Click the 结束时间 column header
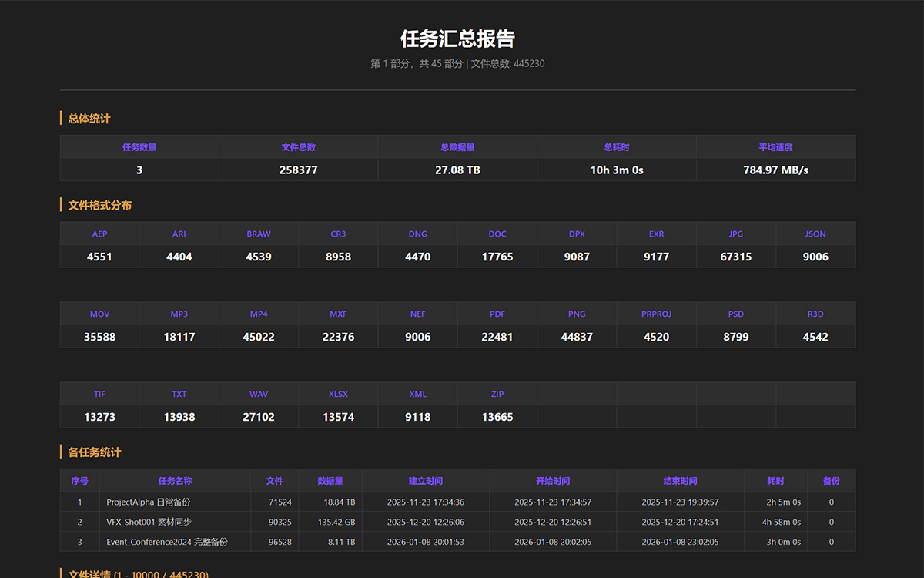The width and height of the screenshot is (924, 578). pos(680,481)
